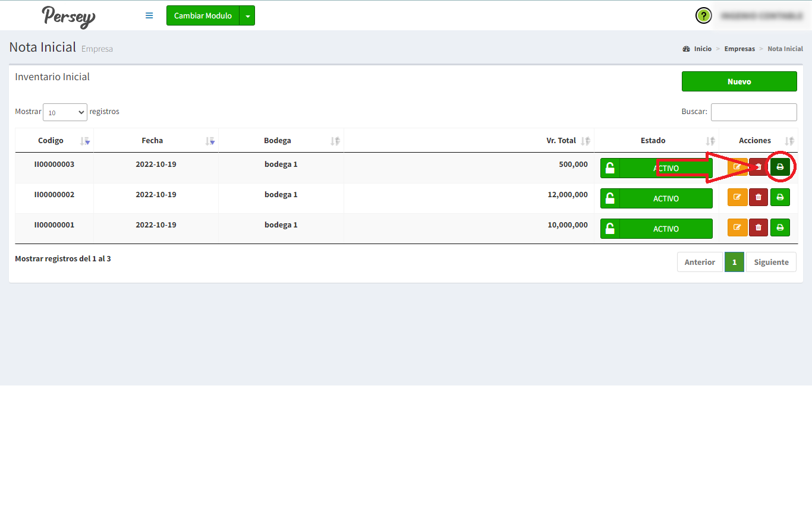
Task: Toggle ACTIVO status for record II00000001
Action: point(656,229)
